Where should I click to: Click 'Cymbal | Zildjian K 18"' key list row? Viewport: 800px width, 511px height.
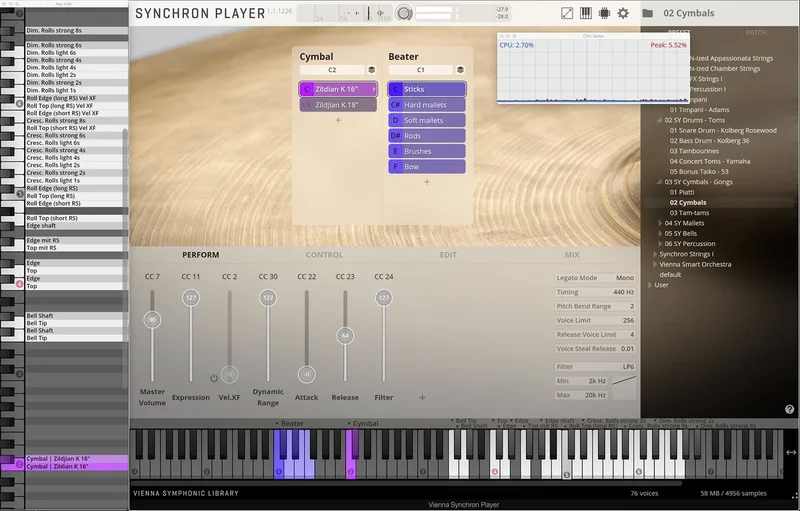[x=77, y=458]
